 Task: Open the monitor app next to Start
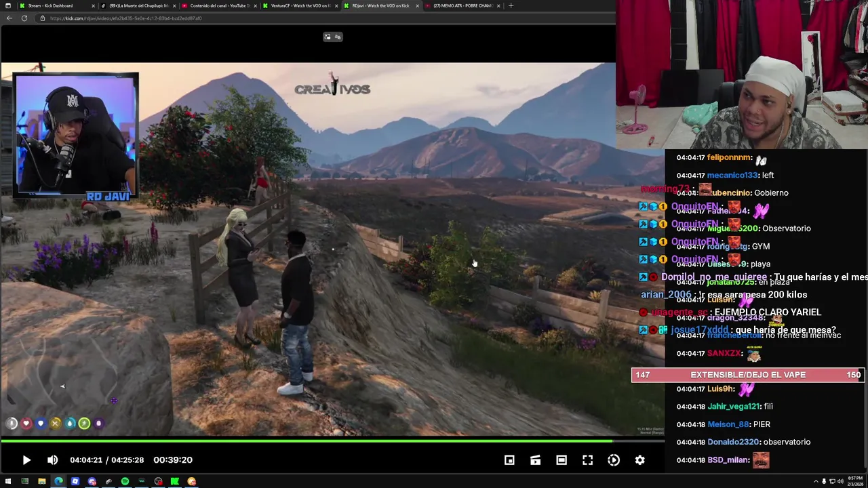click(25, 481)
